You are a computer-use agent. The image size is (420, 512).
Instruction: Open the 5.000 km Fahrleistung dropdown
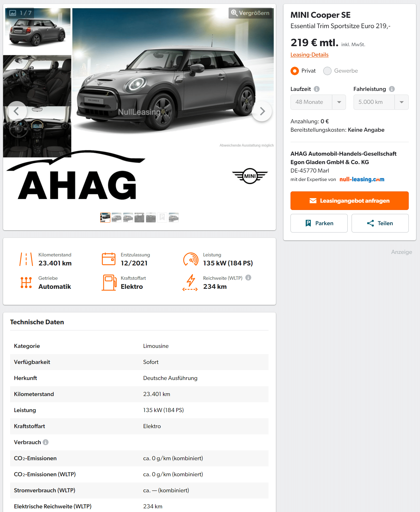[381, 102]
